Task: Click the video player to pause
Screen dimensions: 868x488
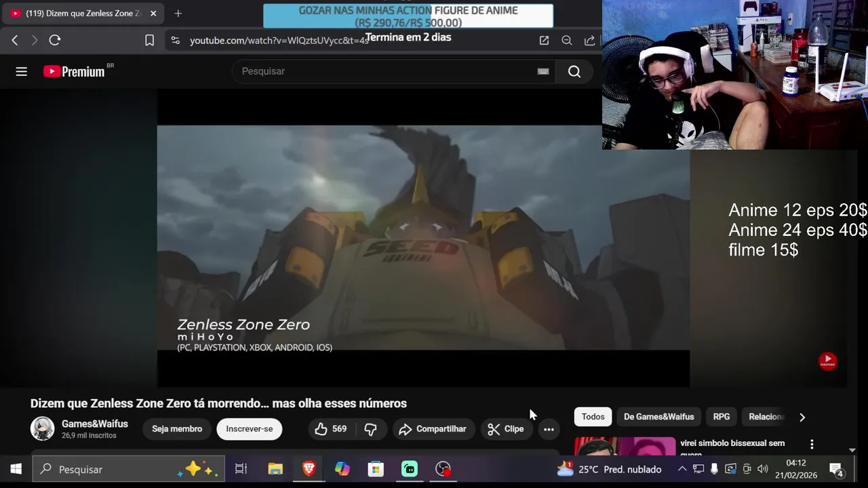Action: pyautogui.click(x=423, y=237)
